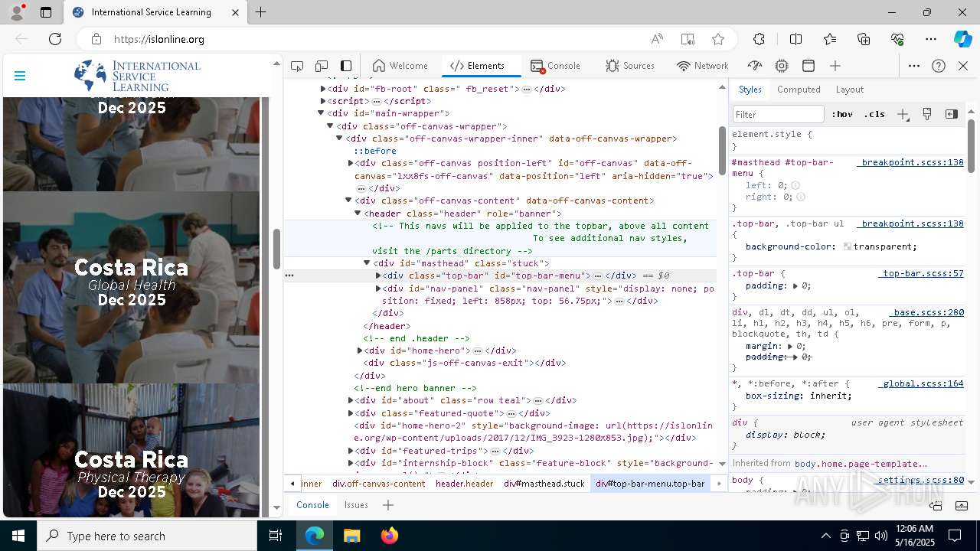Expand div id top-bar-menu node
This screenshot has height=551, width=980.
(378, 275)
